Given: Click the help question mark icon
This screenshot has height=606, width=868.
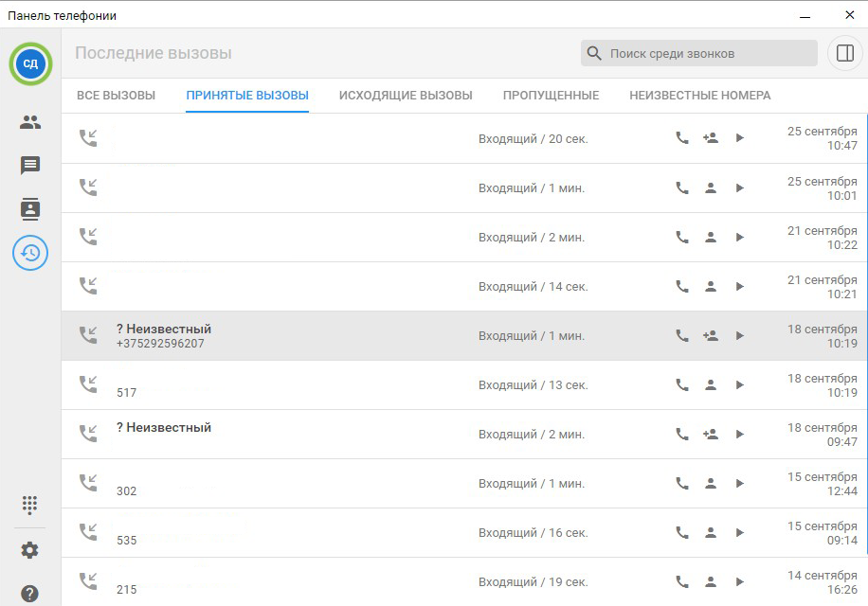Looking at the screenshot, I should click(30, 594).
